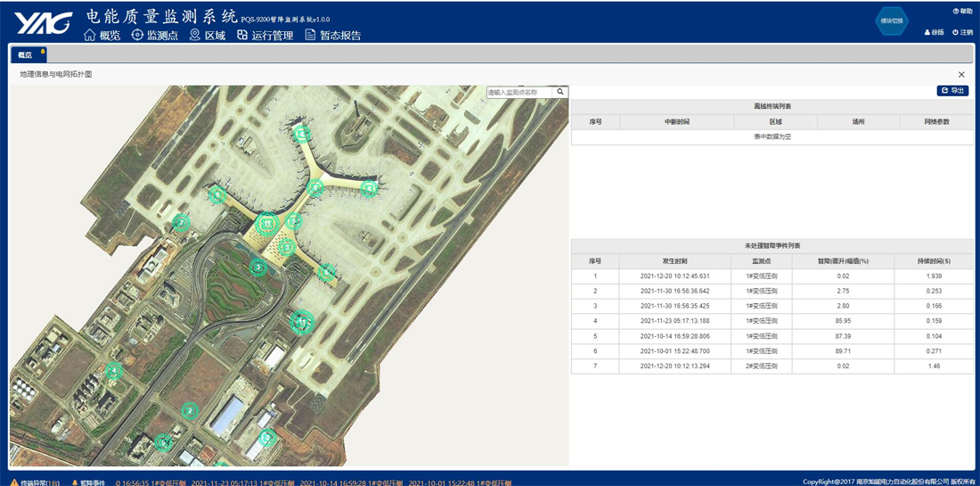Click marker 7 west of the terminal
This screenshot has height=486, width=980.
181,223
